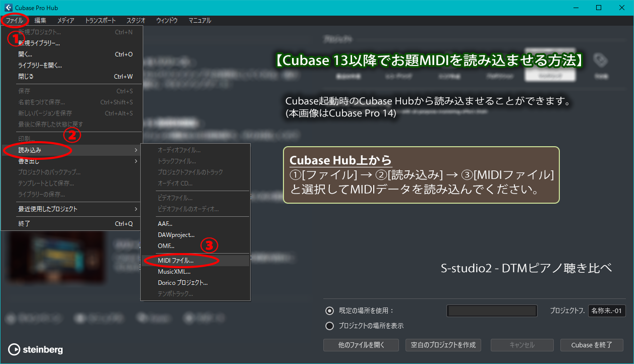Click the 空白のプロジェクトを作成 button
This screenshot has width=634, height=364.
[x=443, y=345]
